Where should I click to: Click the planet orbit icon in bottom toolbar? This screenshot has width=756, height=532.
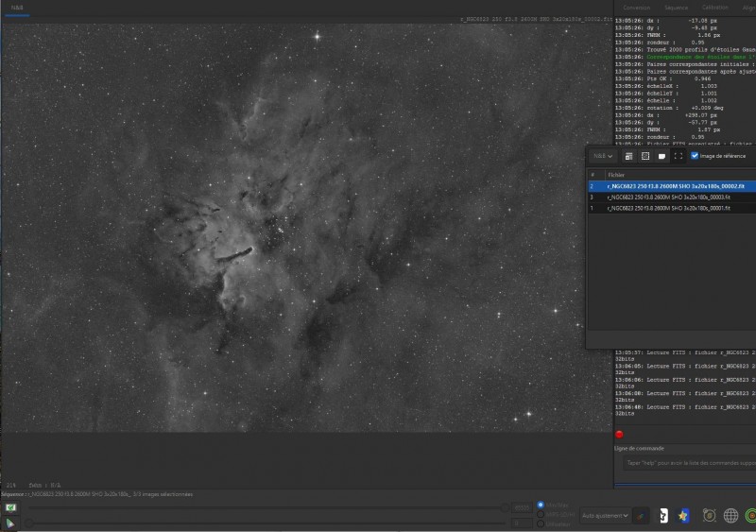709,516
